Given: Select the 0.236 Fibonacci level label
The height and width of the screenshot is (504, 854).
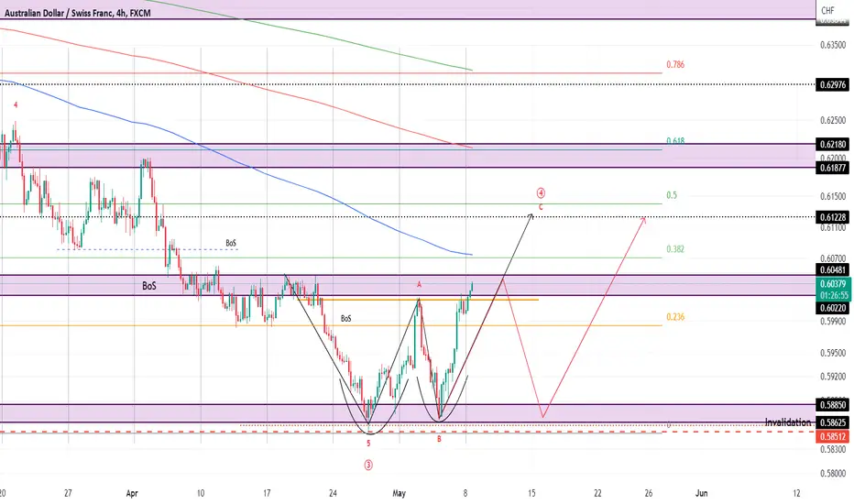Looking at the screenshot, I should point(675,316).
